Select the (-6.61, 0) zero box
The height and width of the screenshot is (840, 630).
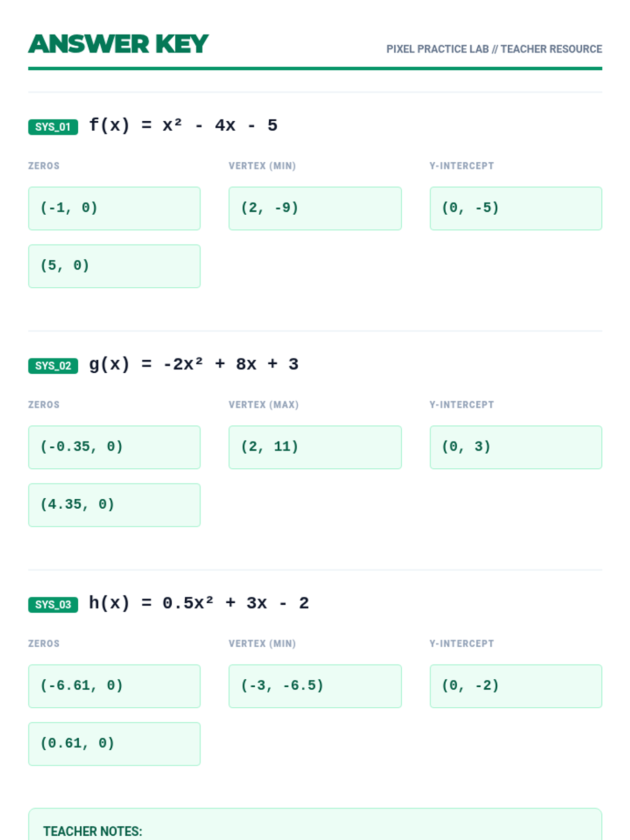tap(114, 686)
